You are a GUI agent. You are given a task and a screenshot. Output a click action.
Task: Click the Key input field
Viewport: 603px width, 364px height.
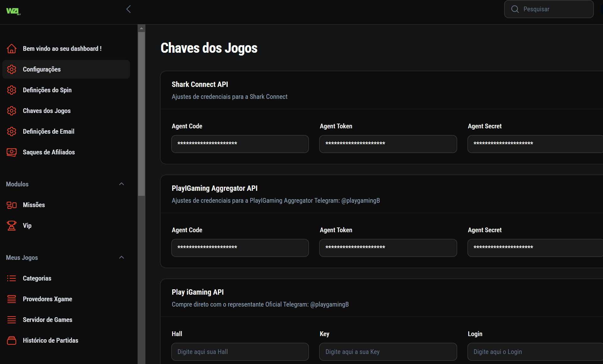tap(388, 352)
